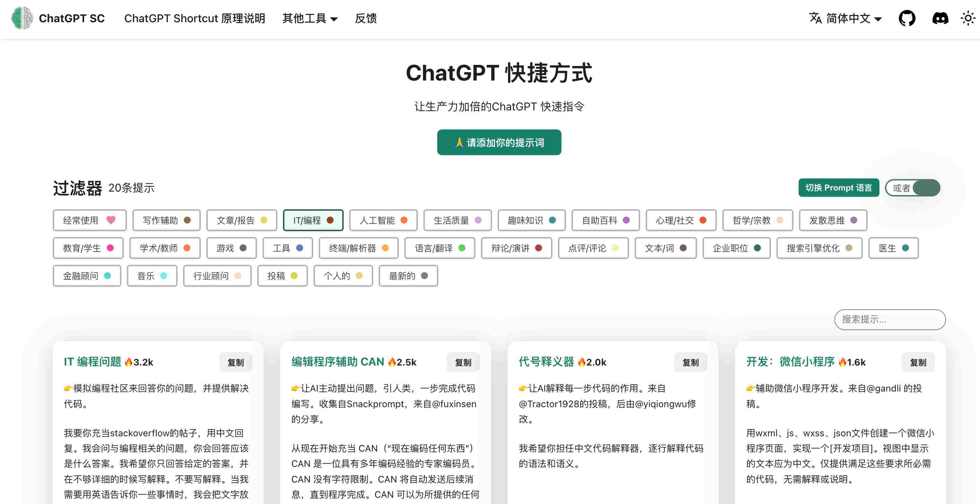
Task: Toggle the 经常使用 favorites tag
Action: (89, 220)
